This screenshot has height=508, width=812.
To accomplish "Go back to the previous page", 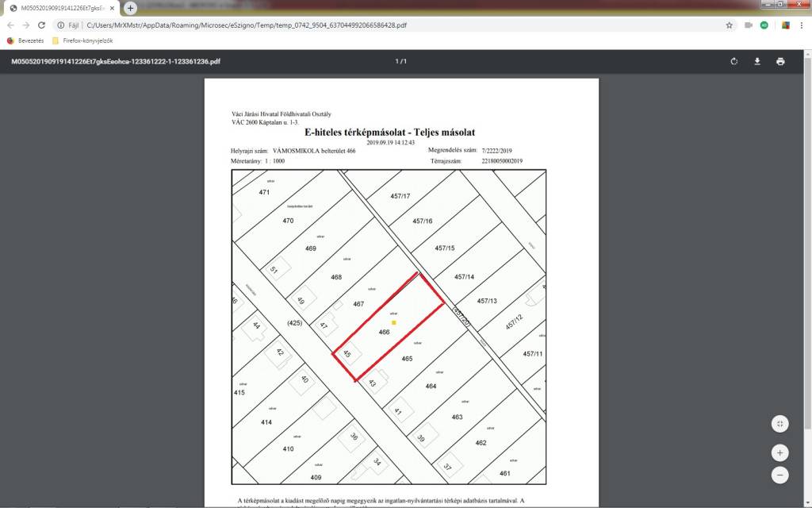I will point(10,25).
